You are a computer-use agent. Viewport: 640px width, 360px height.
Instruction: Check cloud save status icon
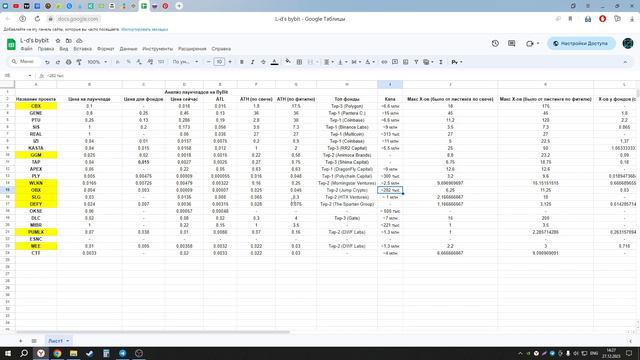(x=79, y=40)
